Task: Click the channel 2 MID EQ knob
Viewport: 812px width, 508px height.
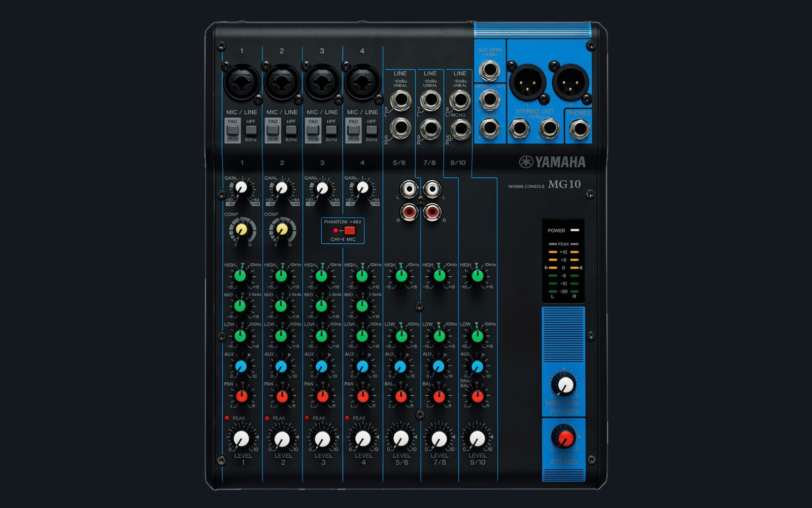Action: (281, 306)
